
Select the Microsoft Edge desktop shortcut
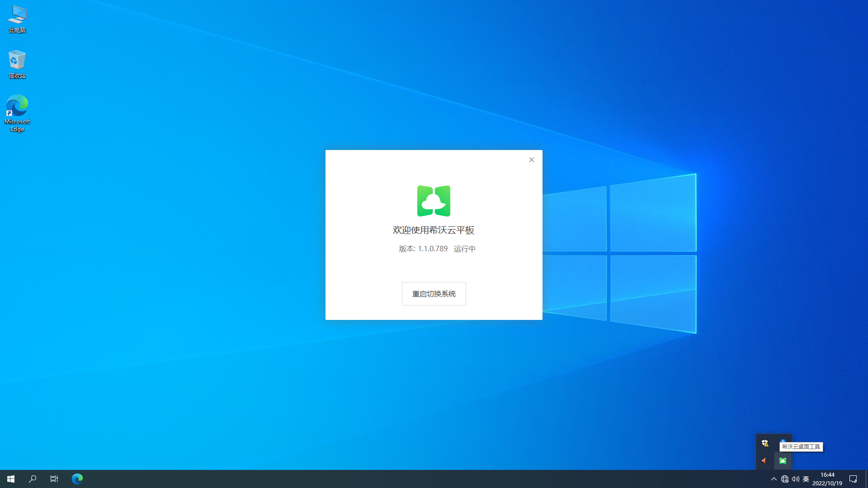point(17,113)
